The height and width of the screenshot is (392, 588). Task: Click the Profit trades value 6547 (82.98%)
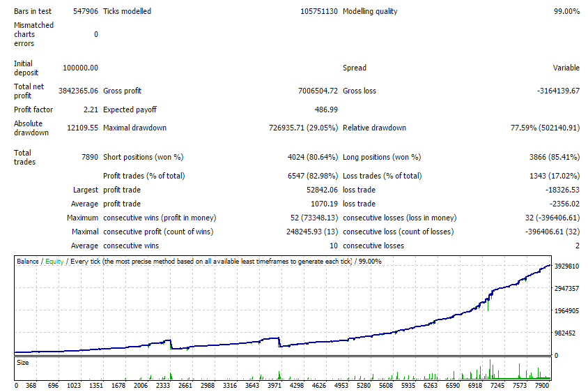tap(313, 176)
